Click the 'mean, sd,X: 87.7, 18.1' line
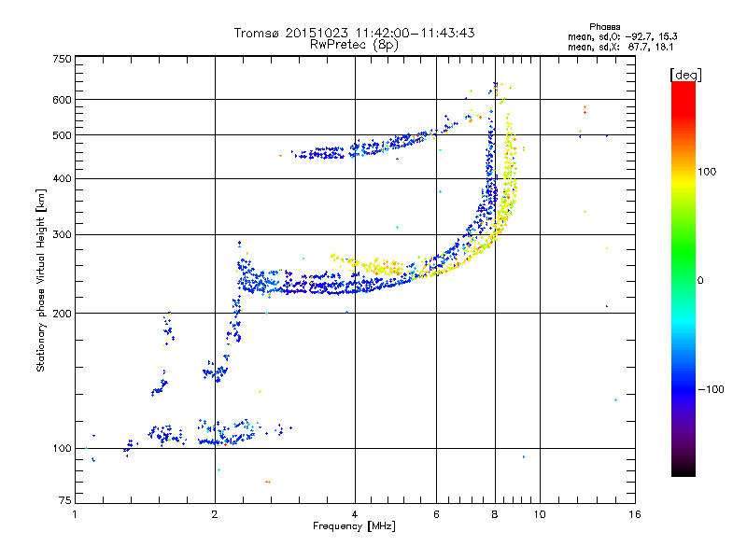The width and height of the screenshot is (747, 560). (620, 47)
